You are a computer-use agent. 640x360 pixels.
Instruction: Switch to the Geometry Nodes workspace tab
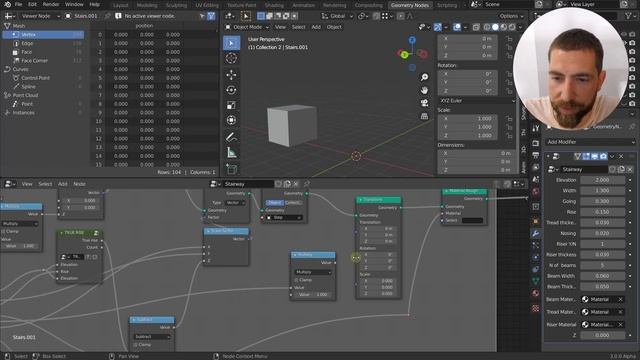pos(409,5)
